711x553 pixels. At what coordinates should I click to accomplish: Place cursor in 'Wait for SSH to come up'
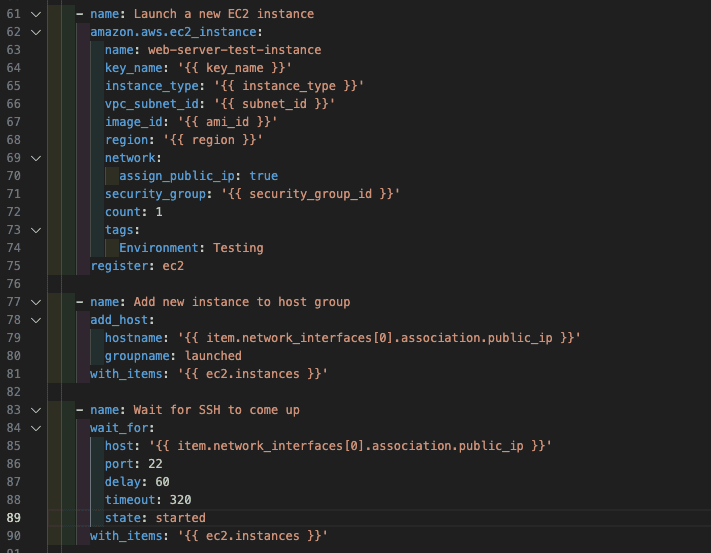pos(216,410)
